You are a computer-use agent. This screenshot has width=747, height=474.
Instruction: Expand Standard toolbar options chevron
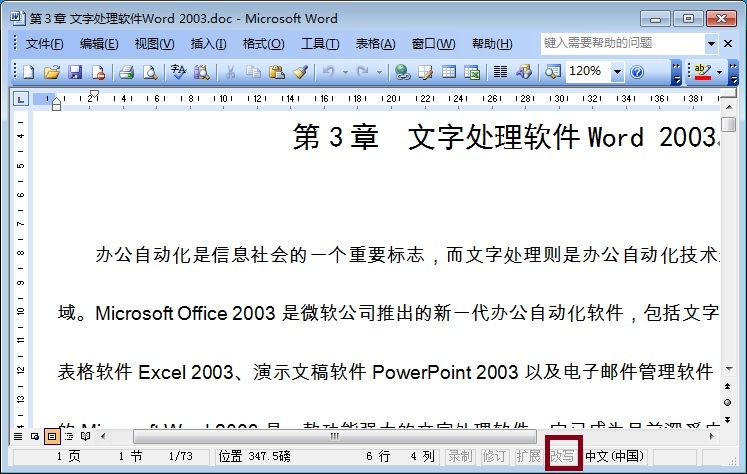tap(676, 72)
